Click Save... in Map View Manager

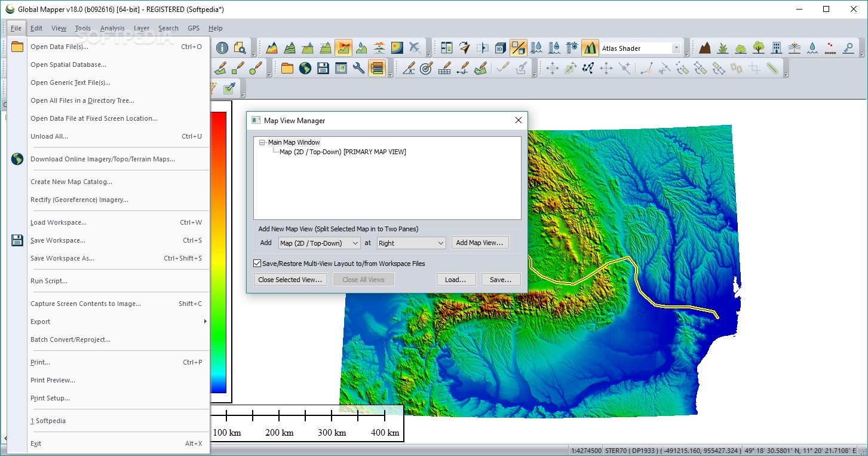[x=501, y=280]
